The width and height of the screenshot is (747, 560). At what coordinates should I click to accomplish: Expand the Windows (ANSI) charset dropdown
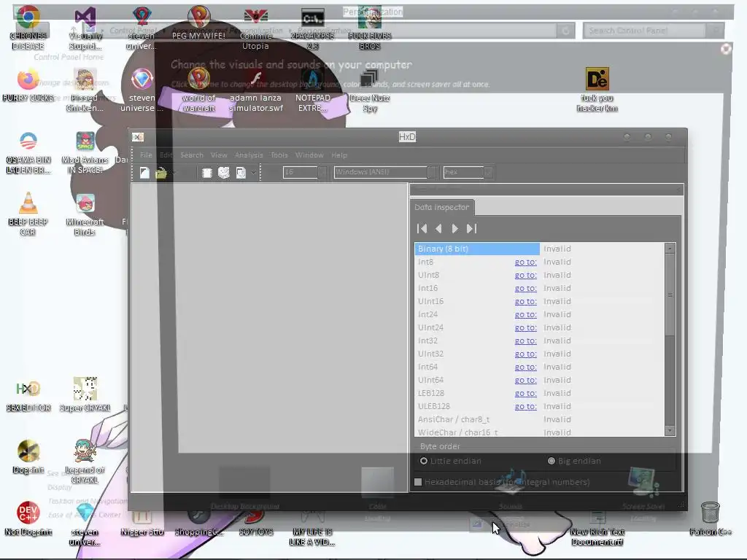coord(432,172)
